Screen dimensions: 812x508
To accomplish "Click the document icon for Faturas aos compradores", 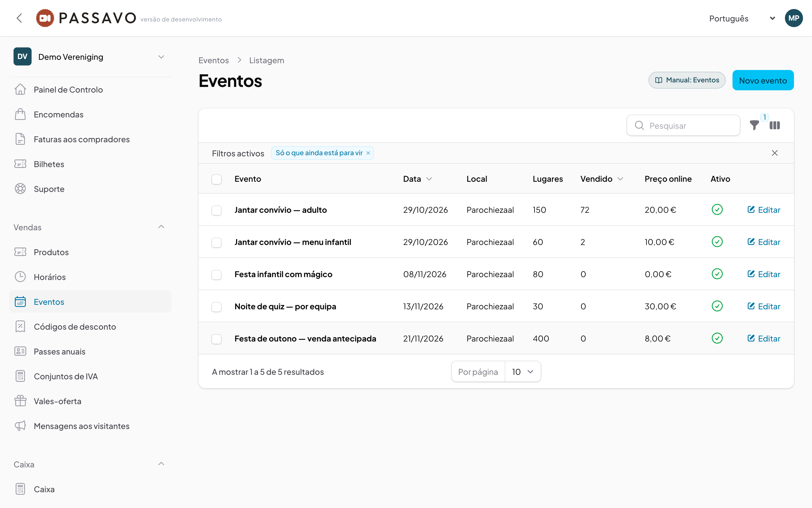I will coord(20,139).
